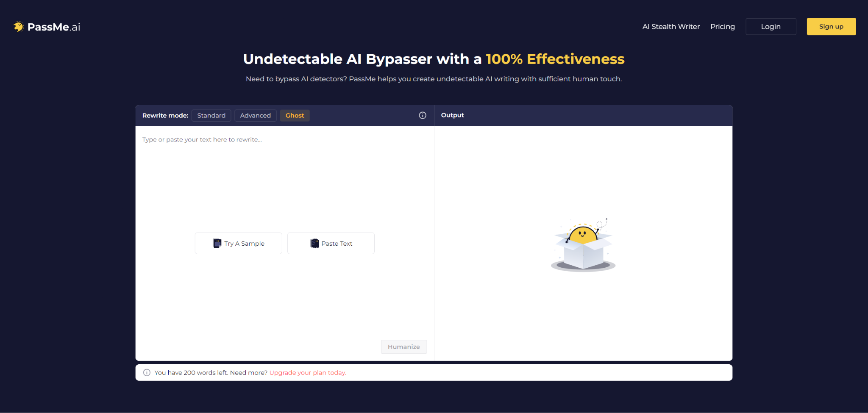Image resolution: width=868 pixels, height=413 pixels.
Task: Click the Output panel header label
Action: [452, 115]
